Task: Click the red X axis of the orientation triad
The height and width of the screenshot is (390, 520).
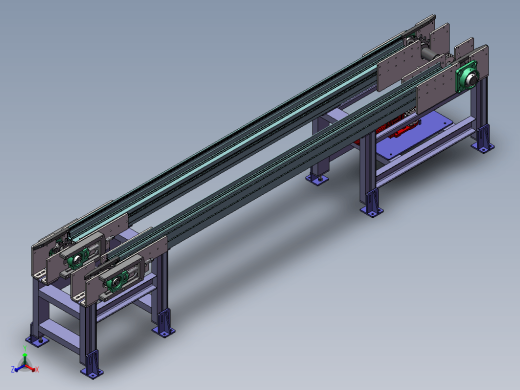Action: coord(32,368)
